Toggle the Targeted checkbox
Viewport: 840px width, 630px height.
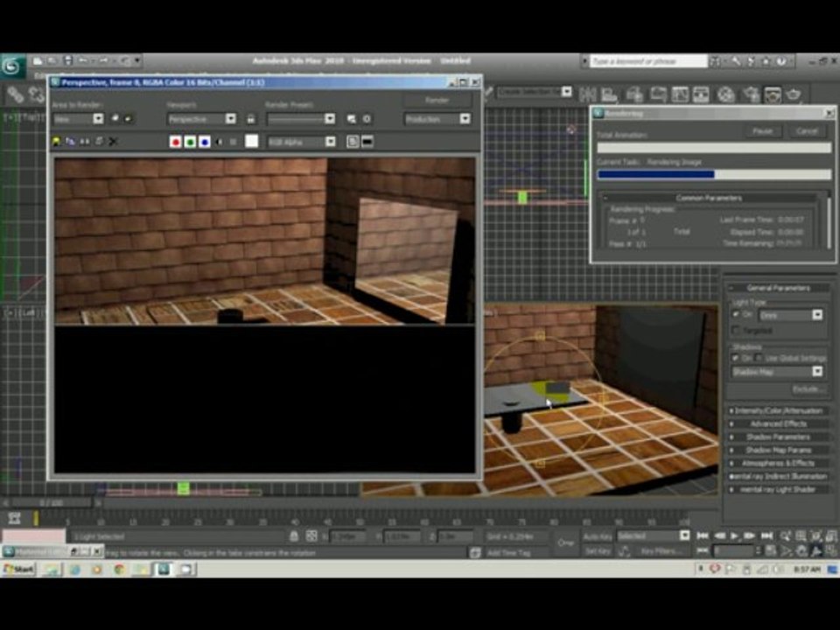(x=736, y=331)
